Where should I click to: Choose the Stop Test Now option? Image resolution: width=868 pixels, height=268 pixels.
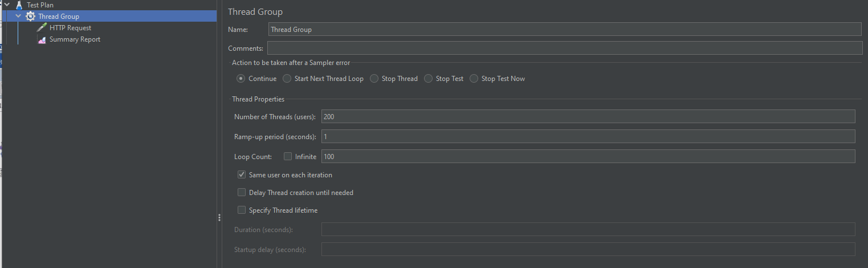(474, 79)
